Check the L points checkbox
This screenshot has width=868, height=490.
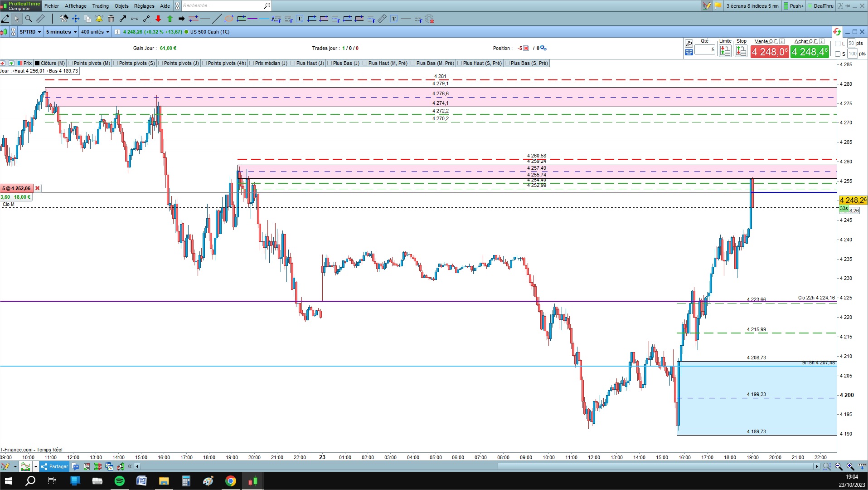click(x=838, y=44)
